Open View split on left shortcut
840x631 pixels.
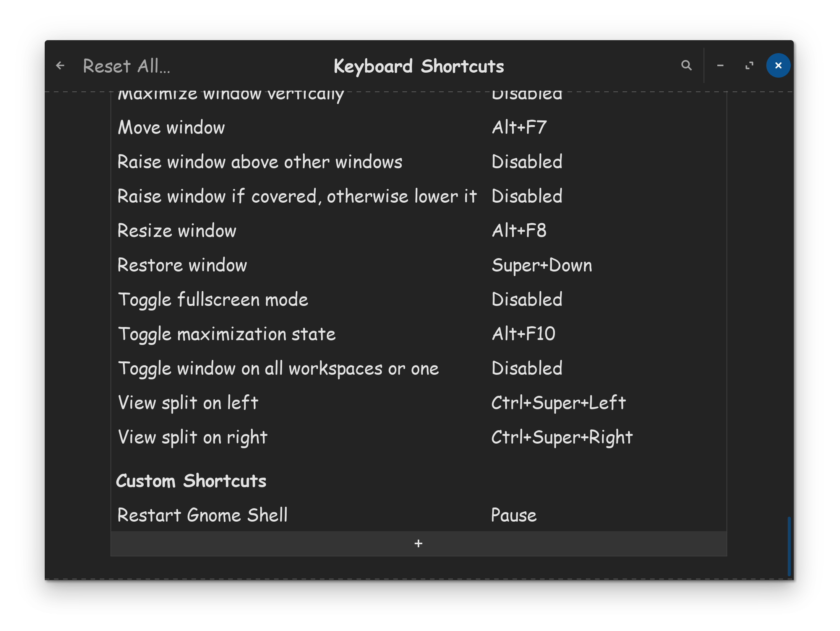[418, 403]
